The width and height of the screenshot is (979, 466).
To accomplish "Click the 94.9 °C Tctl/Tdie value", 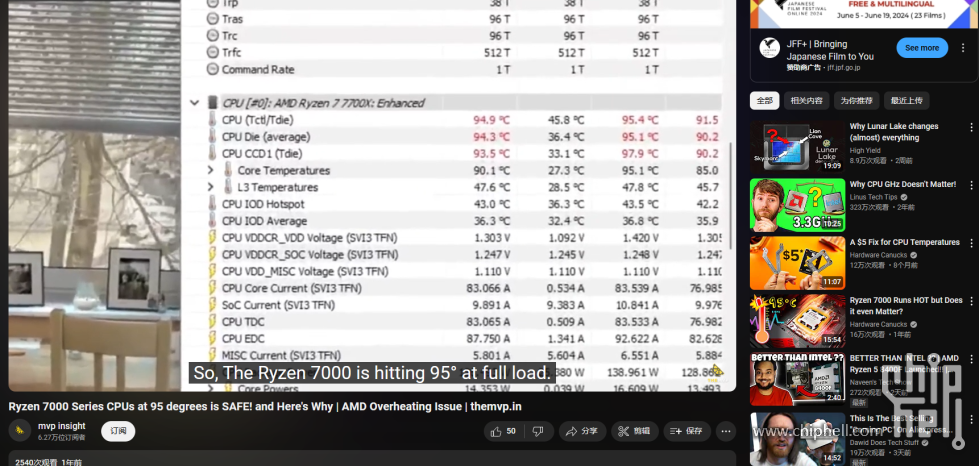I will tap(491, 119).
